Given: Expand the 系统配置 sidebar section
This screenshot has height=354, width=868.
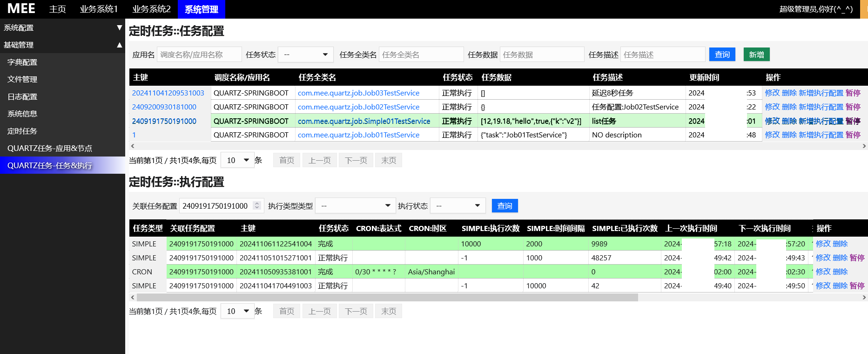Looking at the screenshot, I should (62, 27).
